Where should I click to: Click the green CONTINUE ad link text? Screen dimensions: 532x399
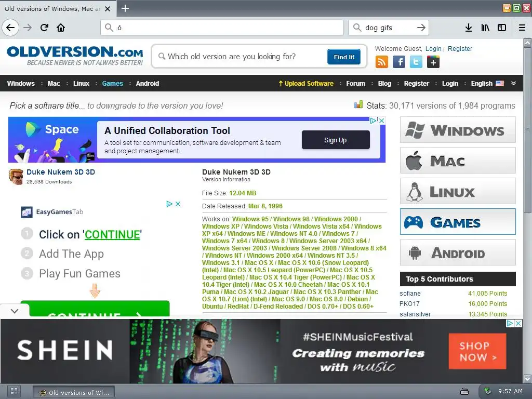pyautogui.click(x=112, y=234)
